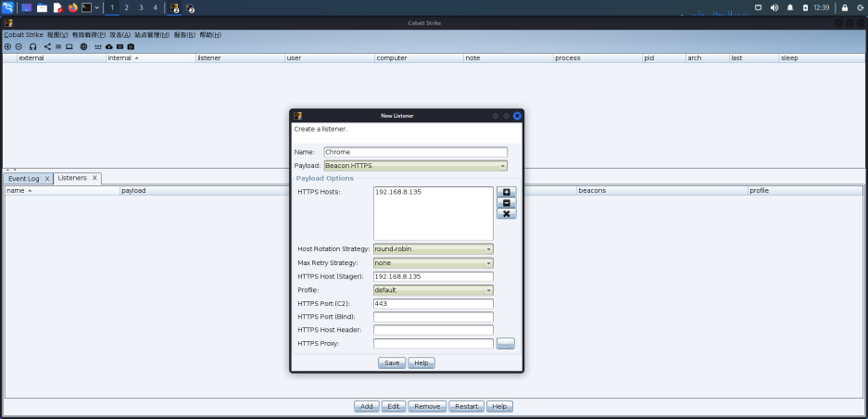Screen dimensions: 868x419
Task: Click the globe toolbar icon
Action: (83, 47)
